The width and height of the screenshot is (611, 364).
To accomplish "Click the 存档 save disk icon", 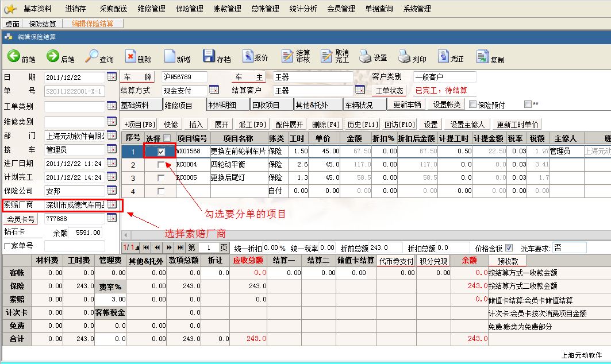I will [209, 56].
